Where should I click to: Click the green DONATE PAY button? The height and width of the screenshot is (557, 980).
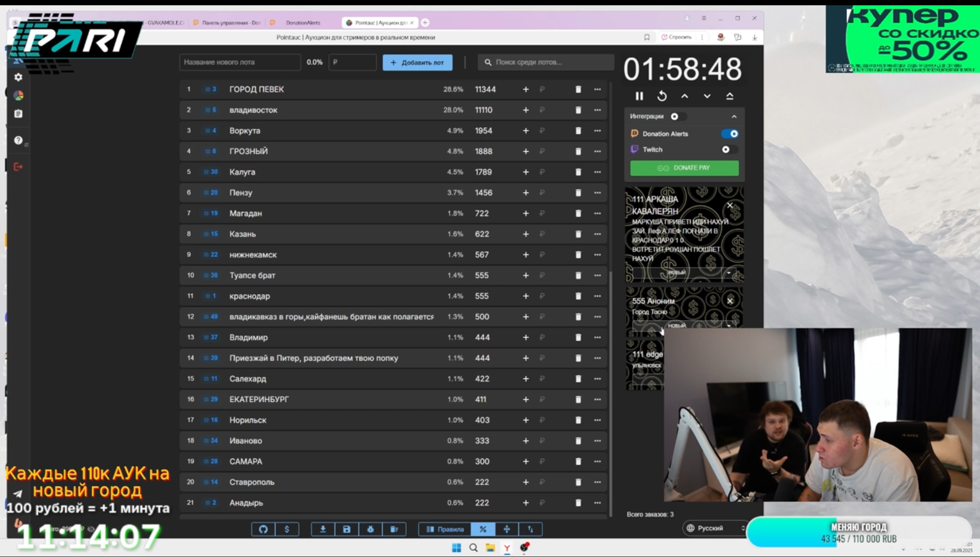(x=684, y=168)
